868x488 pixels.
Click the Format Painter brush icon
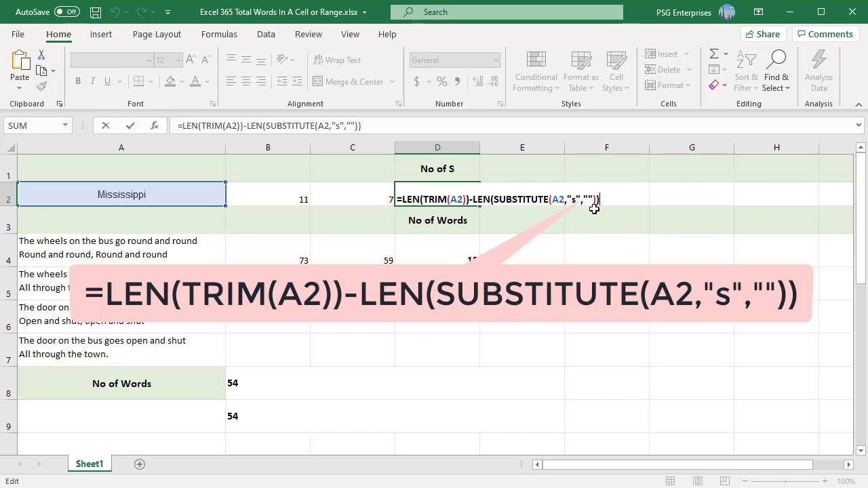(41, 86)
